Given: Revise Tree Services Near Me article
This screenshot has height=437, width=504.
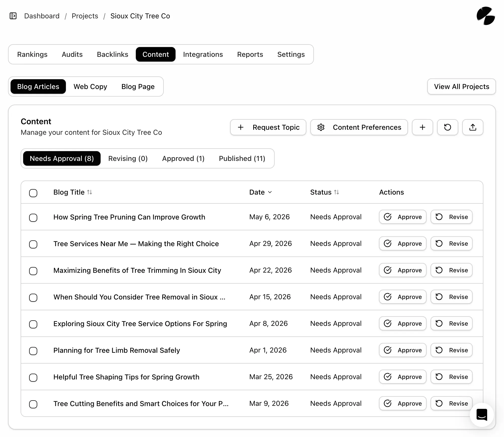Looking at the screenshot, I should pyautogui.click(x=451, y=243).
